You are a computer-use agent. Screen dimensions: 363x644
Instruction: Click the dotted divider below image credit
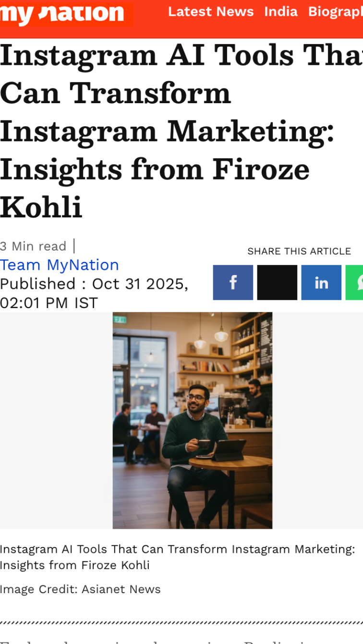coord(181,622)
